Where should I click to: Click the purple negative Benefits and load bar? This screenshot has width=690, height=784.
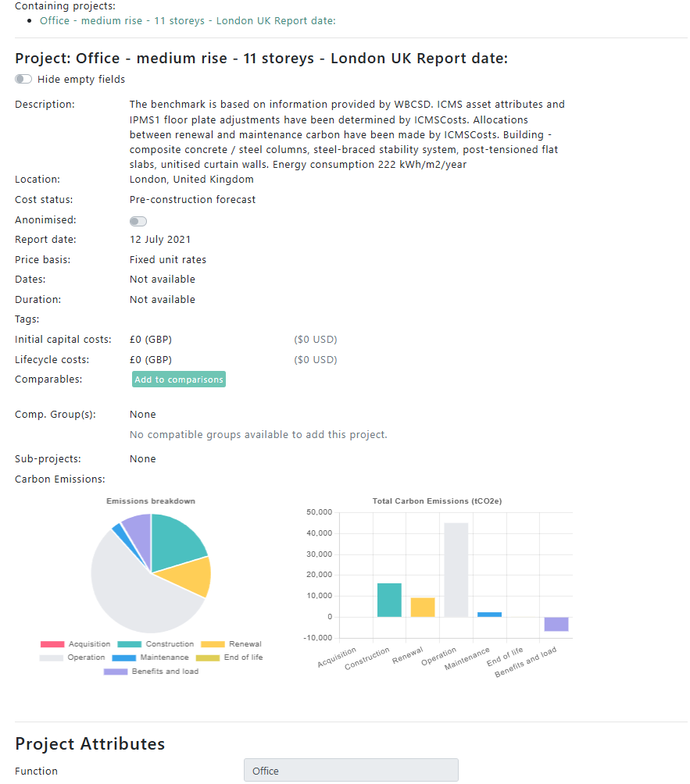[x=556, y=624]
